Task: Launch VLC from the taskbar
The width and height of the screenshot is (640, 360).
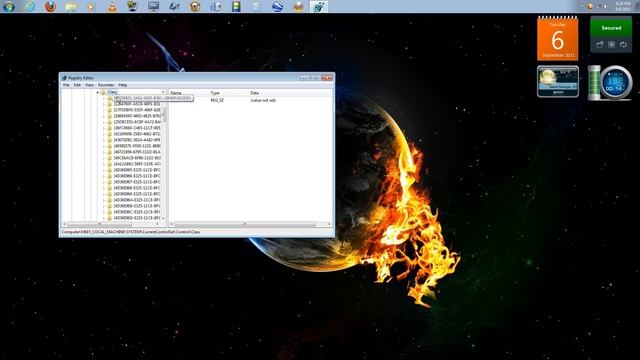Action: pyautogui.click(x=112, y=6)
